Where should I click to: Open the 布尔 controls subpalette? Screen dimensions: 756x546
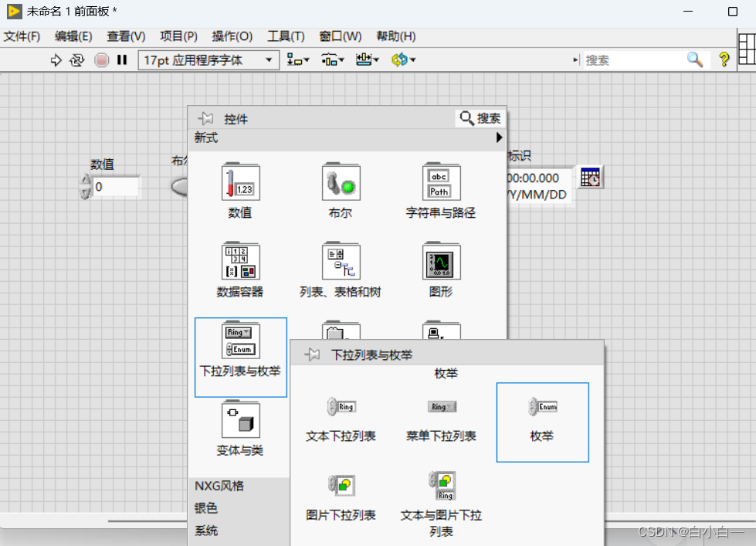341,192
